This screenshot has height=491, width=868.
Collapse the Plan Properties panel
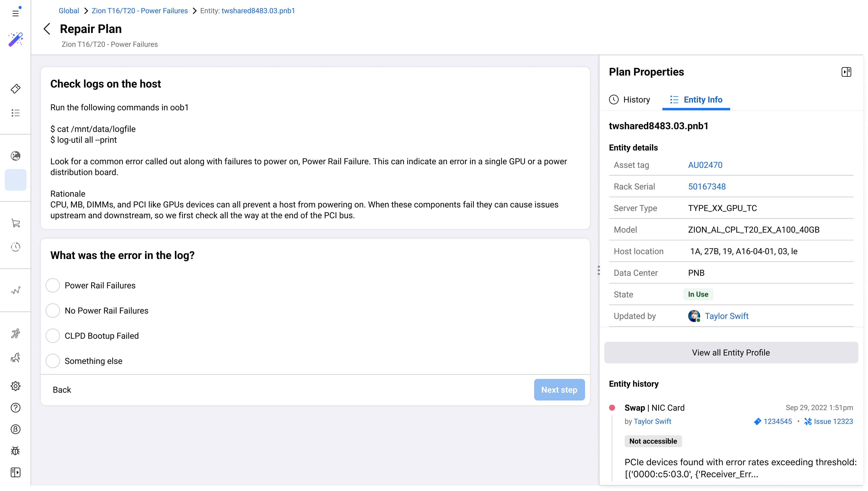(x=846, y=72)
